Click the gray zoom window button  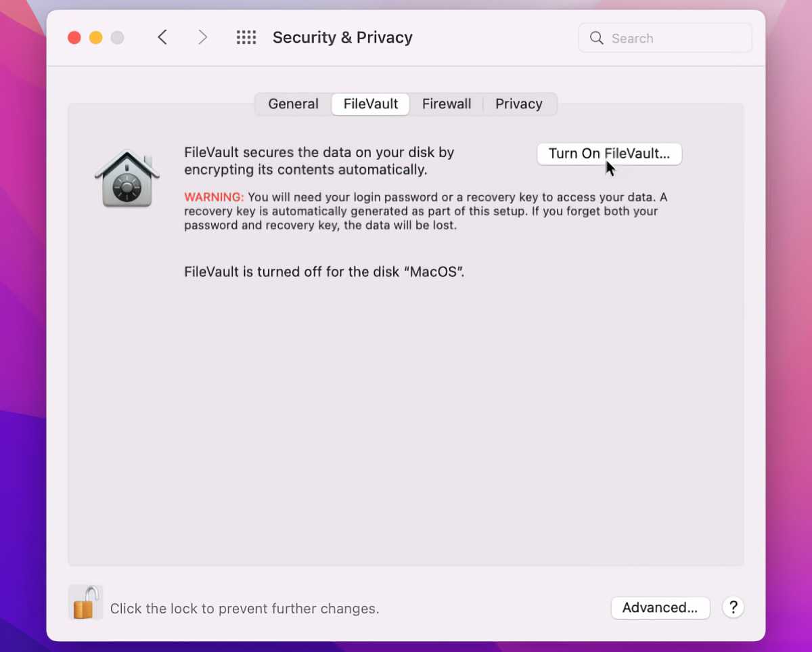point(118,38)
